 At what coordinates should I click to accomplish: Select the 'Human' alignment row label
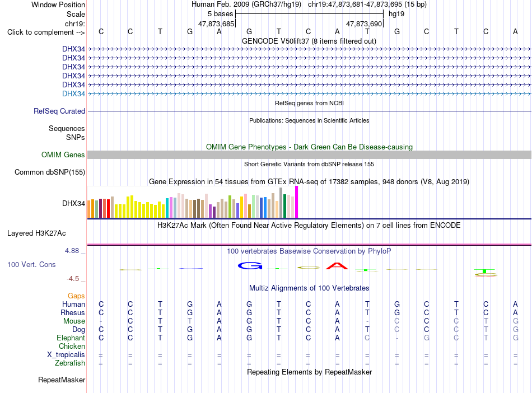tap(73, 304)
